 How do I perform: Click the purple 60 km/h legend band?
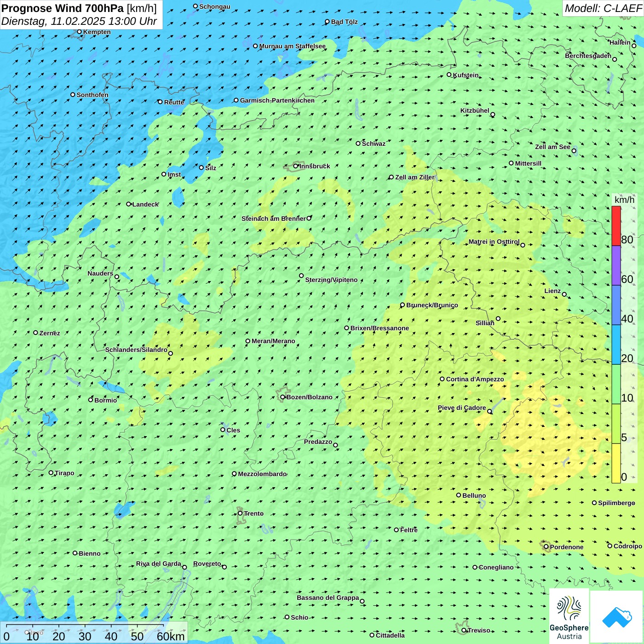(x=616, y=265)
